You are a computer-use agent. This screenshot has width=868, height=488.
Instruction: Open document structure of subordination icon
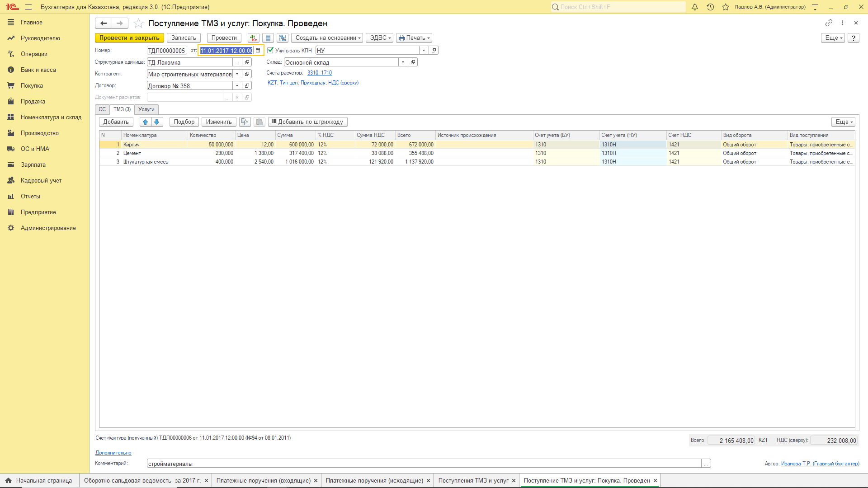[283, 38]
